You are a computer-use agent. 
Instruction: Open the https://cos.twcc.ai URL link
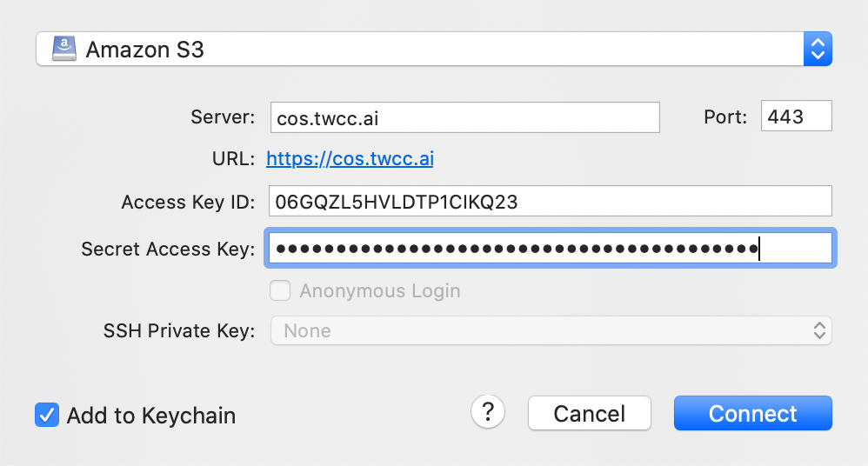coord(350,159)
